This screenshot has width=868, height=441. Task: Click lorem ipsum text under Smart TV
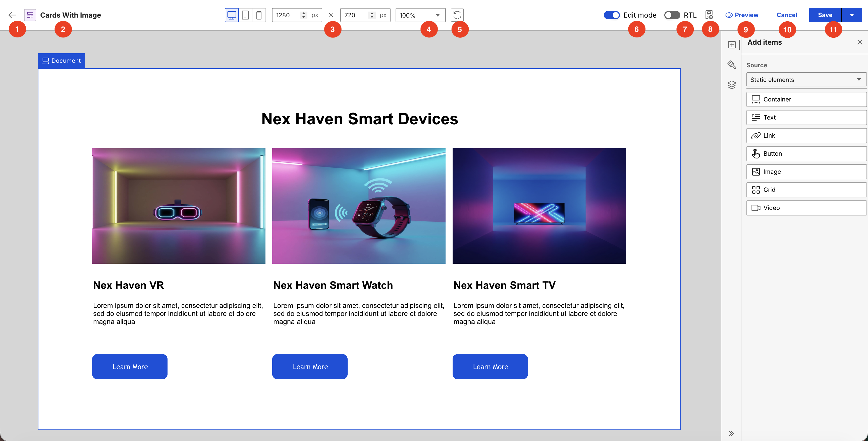tap(539, 314)
